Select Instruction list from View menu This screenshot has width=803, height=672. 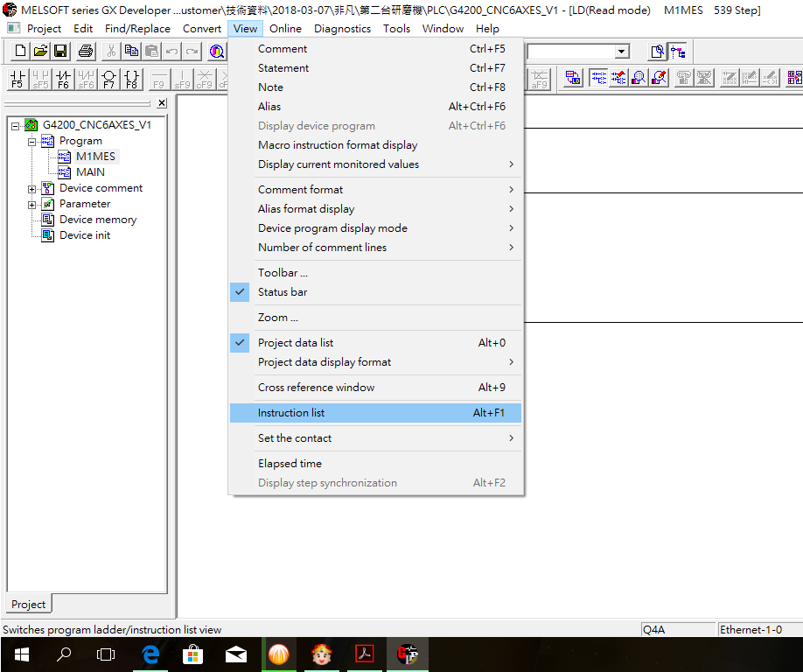[x=291, y=413]
